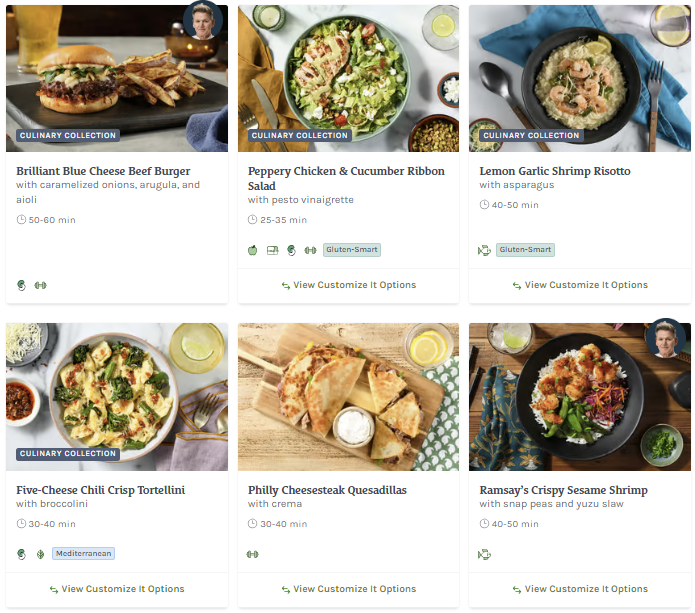Show Customize It options for Five-Cheese Tortellini
The width and height of the screenshot is (695, 613).
coord(117,589)
